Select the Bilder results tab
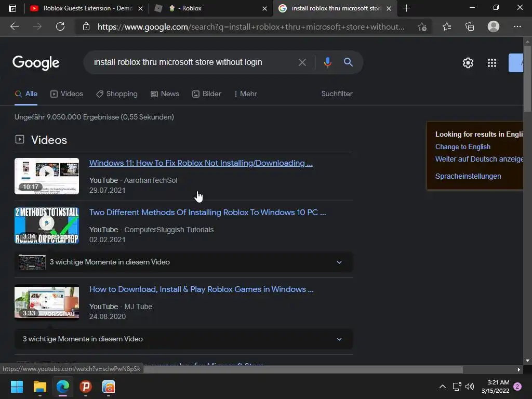Viewport: 532px width, 399px height. click(x=207, y=94)
